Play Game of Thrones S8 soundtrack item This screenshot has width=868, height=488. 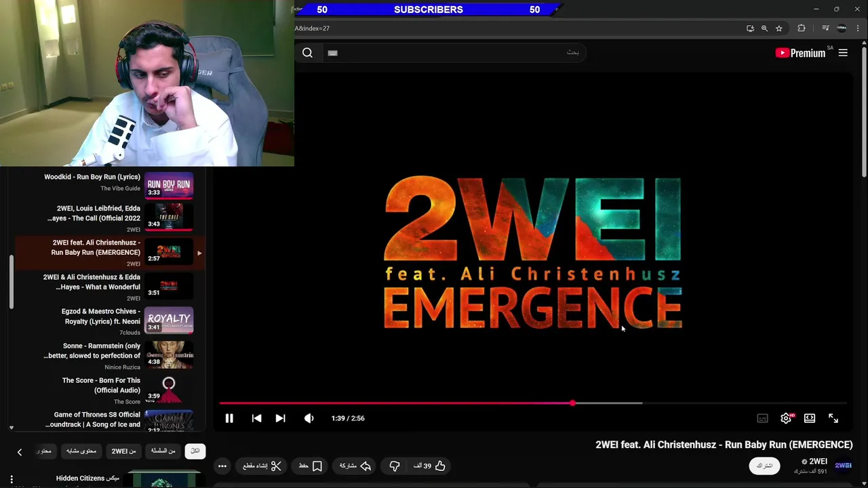point(108,420)
